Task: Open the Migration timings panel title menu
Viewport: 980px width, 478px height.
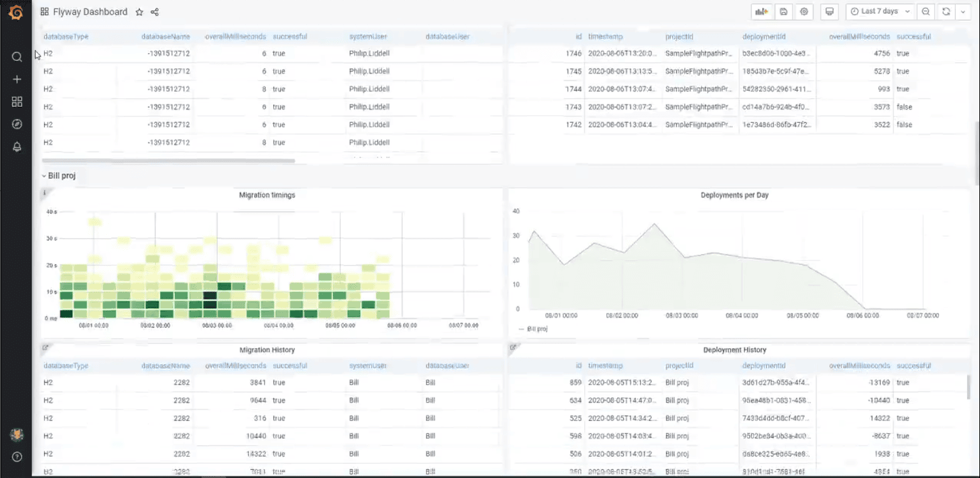Action: coord(267,195)
